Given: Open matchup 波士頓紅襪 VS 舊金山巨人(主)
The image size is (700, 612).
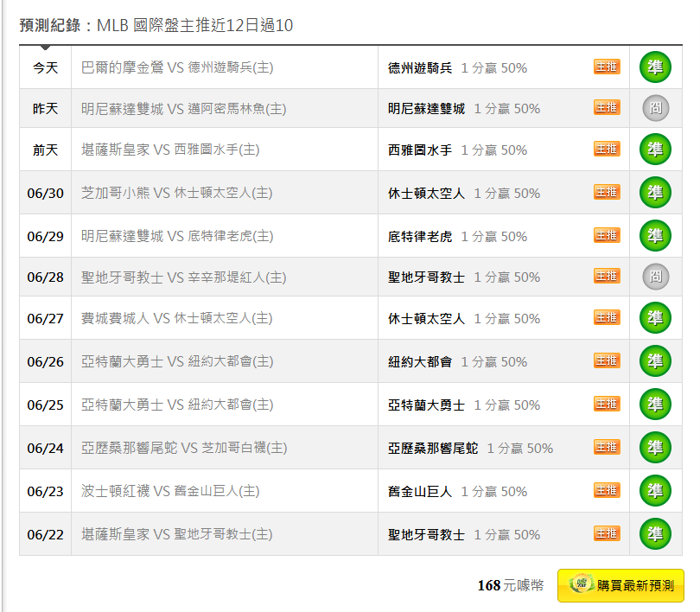Looking at the screenshot, I should [170, 491].
